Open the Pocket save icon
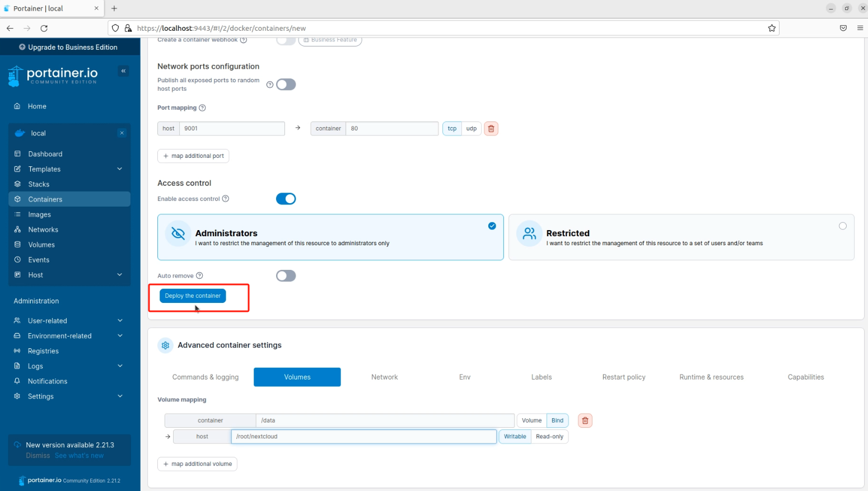 click(x=843, y=28)
